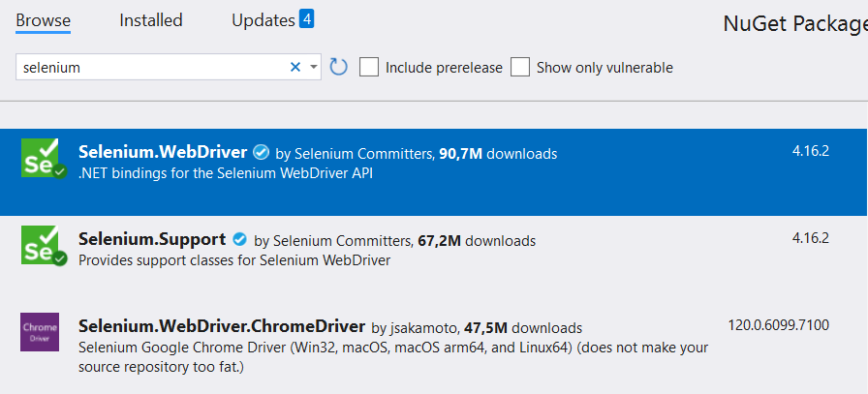Open the Updates tab
This screenshot has height=394, width=868.
(x=263, y=20)
